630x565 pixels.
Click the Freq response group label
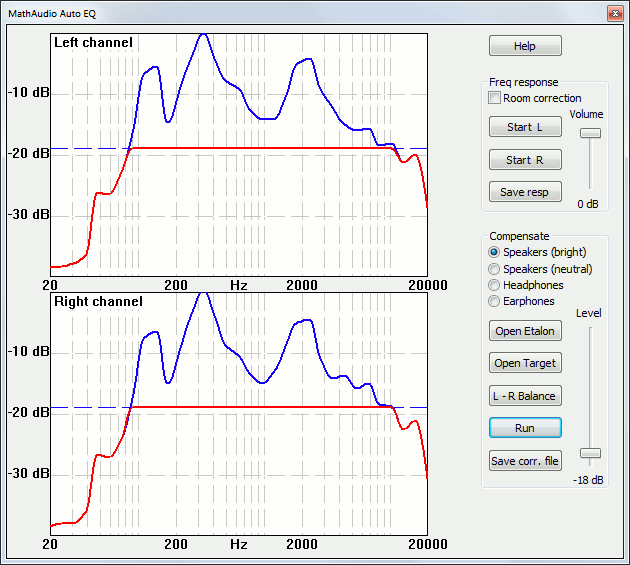click(524, 82)
